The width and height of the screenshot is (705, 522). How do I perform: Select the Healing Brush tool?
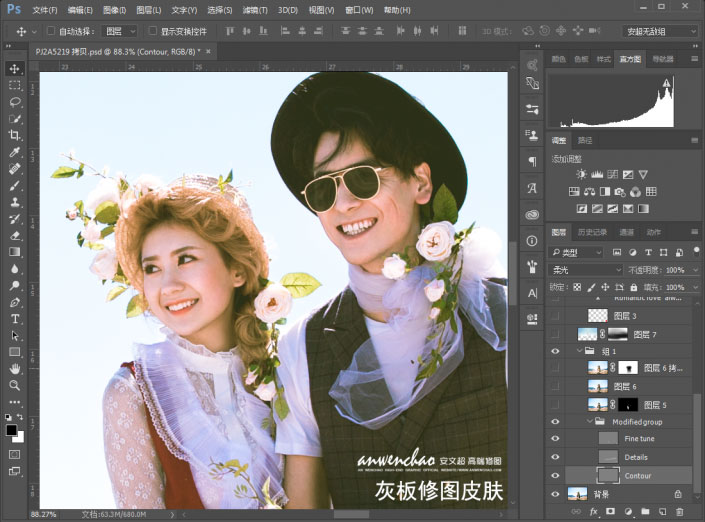14,169
